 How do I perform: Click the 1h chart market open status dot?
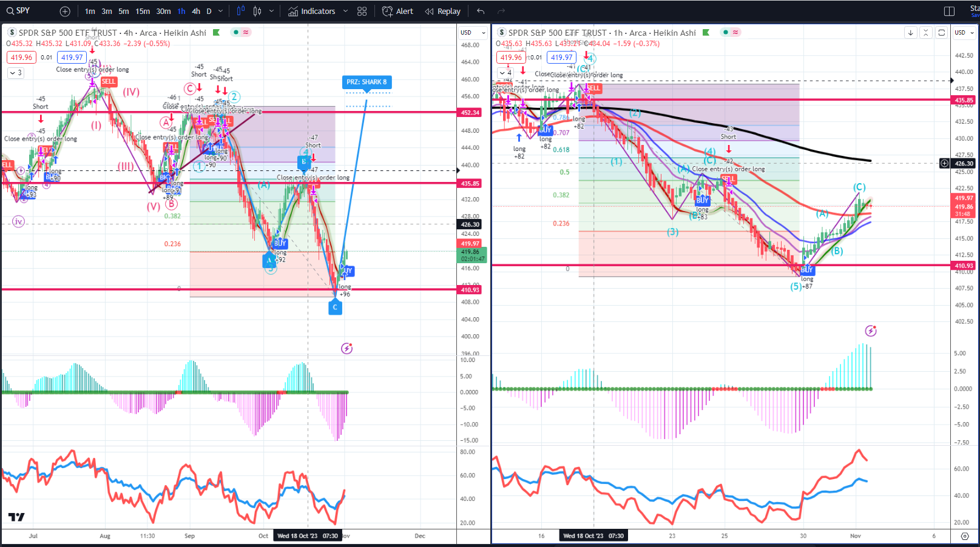(x=725, y=33)
